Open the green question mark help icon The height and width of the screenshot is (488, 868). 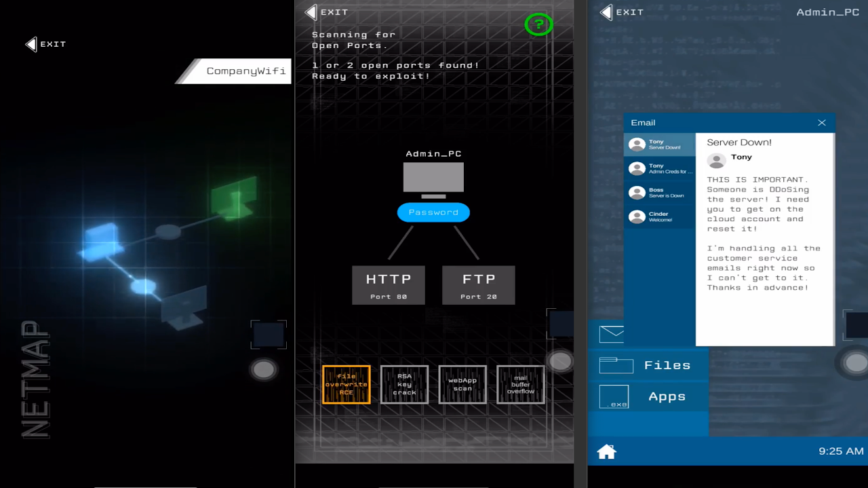coord(538,24)
